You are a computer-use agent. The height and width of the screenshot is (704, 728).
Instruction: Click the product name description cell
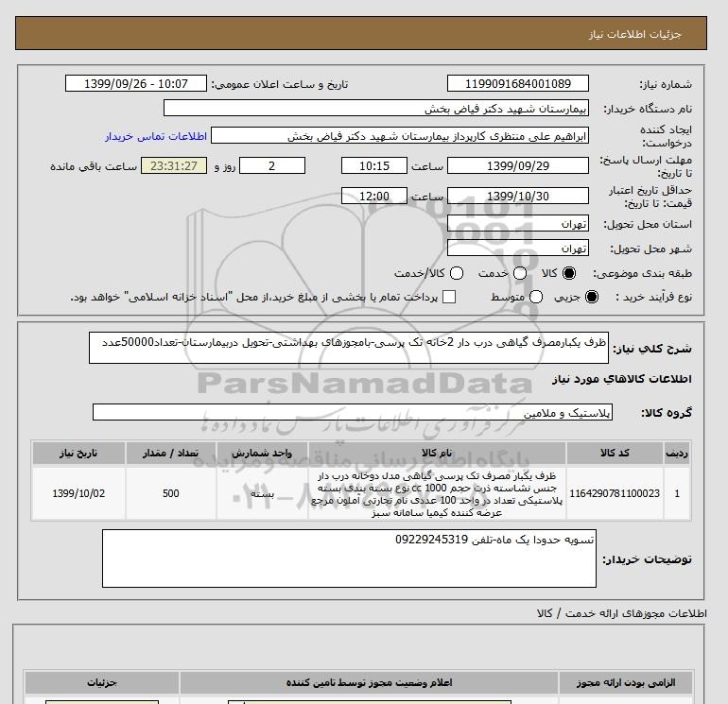[438, 493]
